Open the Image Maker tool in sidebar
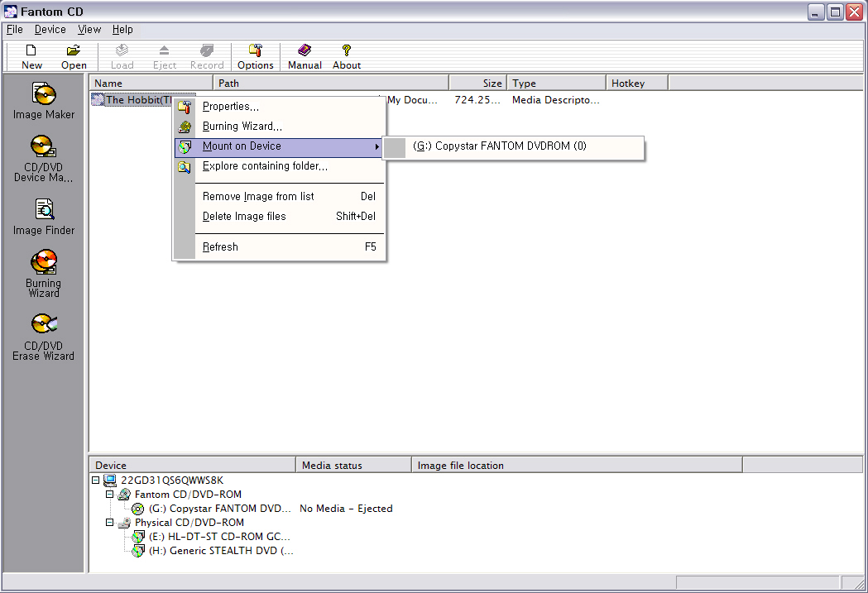This screenshot has width=868, height=593. pyautogui.click(x=44, y=100)
